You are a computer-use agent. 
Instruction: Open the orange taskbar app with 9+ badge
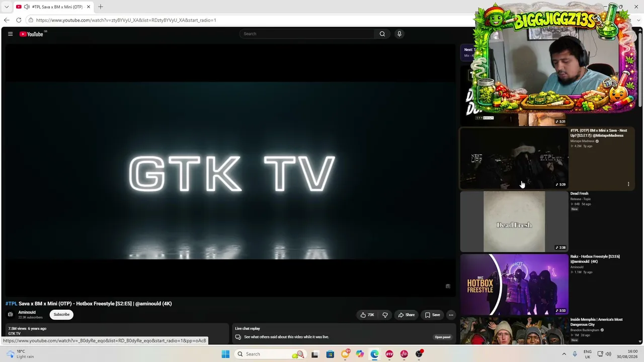click(345, 354)
